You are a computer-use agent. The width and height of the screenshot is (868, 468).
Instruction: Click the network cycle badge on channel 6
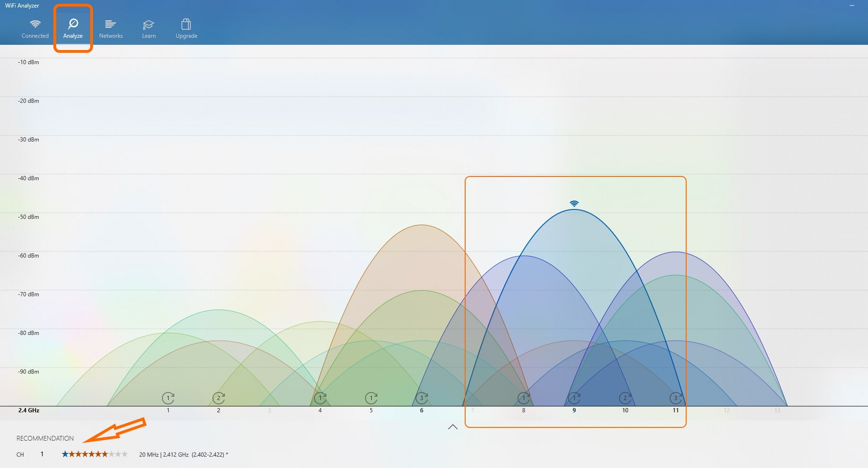tap(422, 398)
